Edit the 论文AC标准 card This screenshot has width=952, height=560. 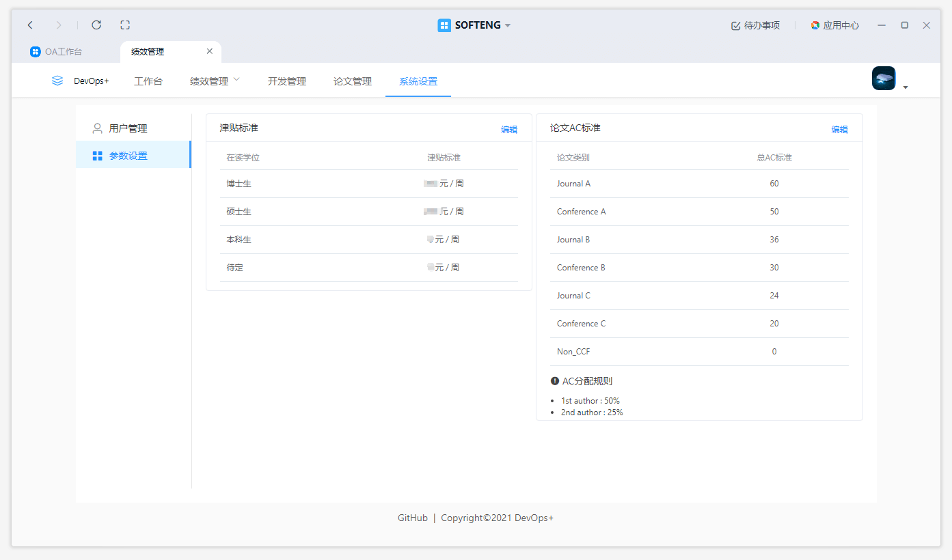tap(840, 130)
